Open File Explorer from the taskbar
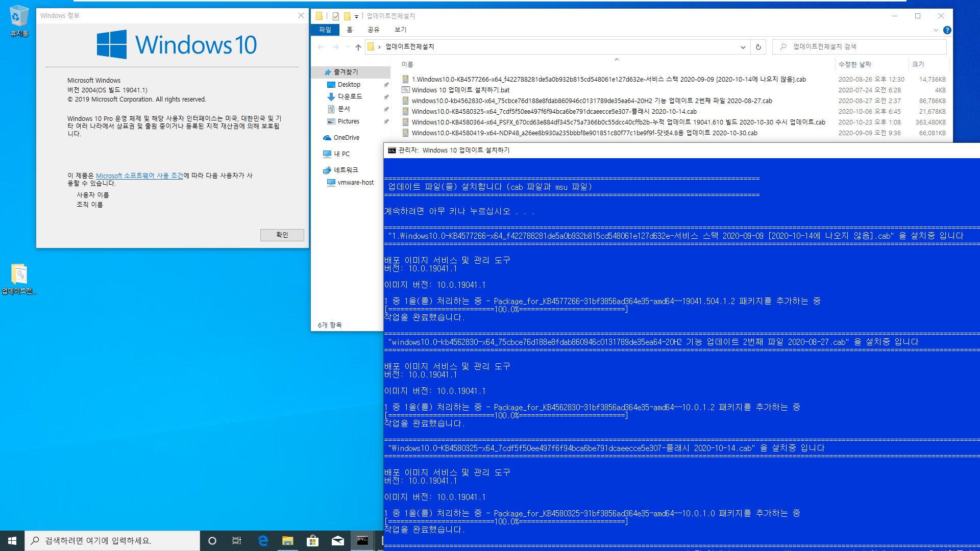 [288, 541]
